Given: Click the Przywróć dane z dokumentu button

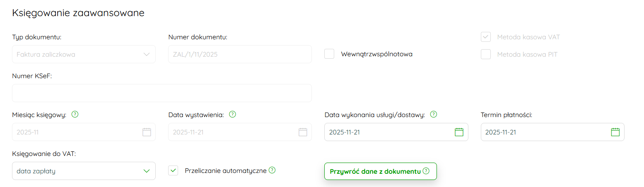Looking at the screenshot, I should point(375,171).
